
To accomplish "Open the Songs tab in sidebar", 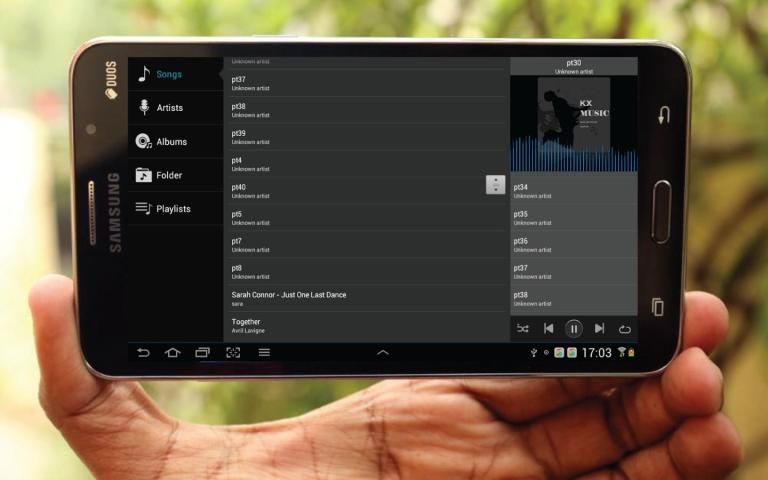I will point(170,74).
